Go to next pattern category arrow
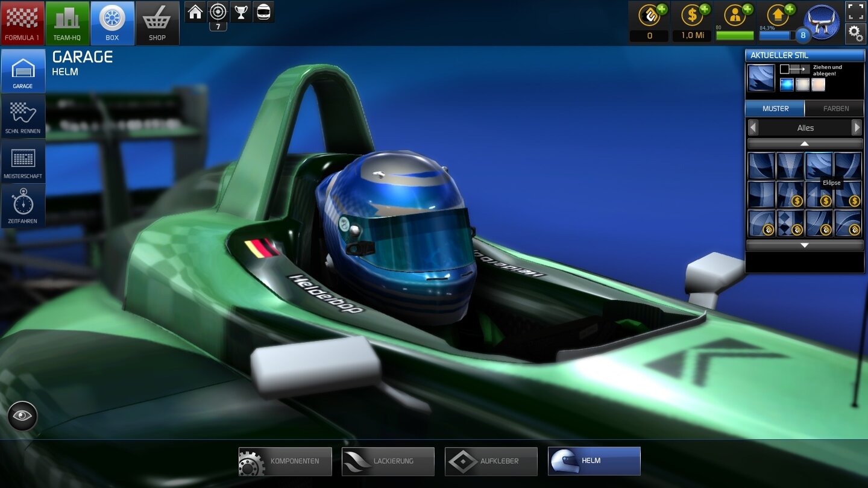 [857, 128]
